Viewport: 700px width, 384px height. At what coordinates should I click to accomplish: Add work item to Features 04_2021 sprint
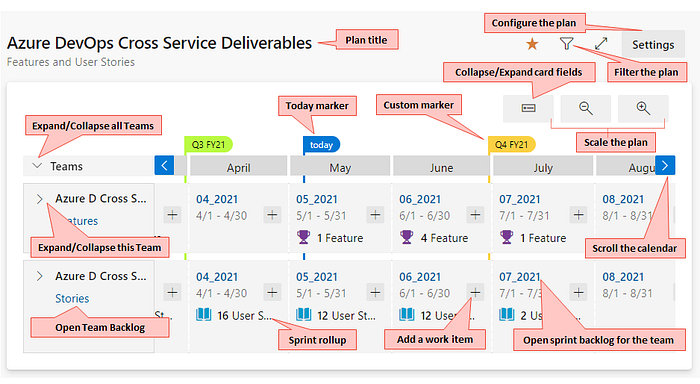pos(272,215)
